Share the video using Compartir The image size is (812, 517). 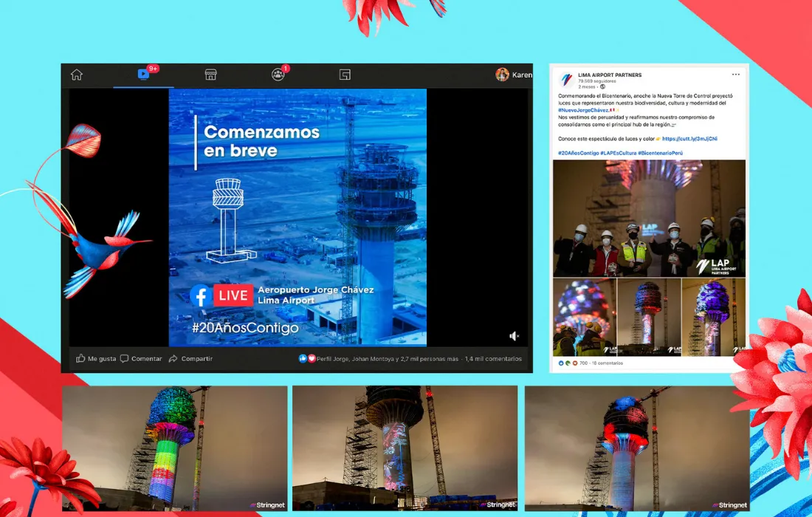[190, 359]
